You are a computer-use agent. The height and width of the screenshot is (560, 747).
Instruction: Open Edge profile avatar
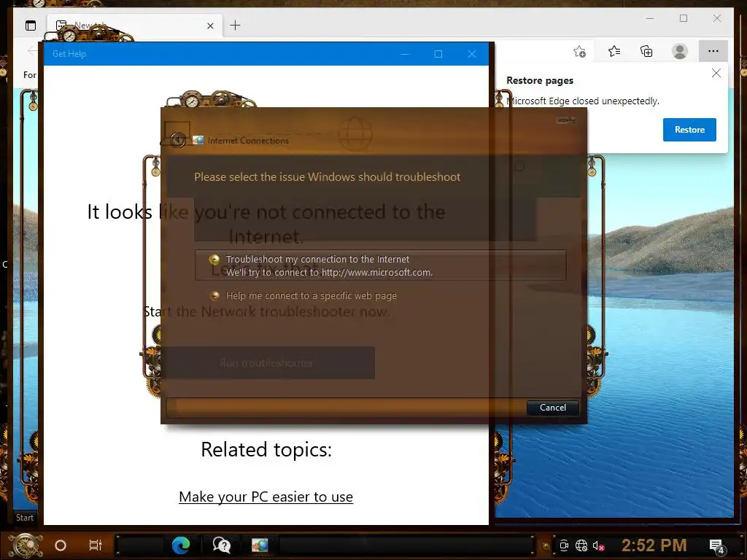pyautogui.click(x=680, y=51)
